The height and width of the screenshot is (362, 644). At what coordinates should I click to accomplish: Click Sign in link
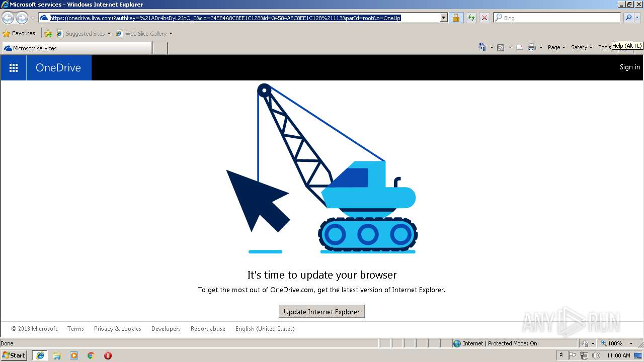tap(630, 67)
